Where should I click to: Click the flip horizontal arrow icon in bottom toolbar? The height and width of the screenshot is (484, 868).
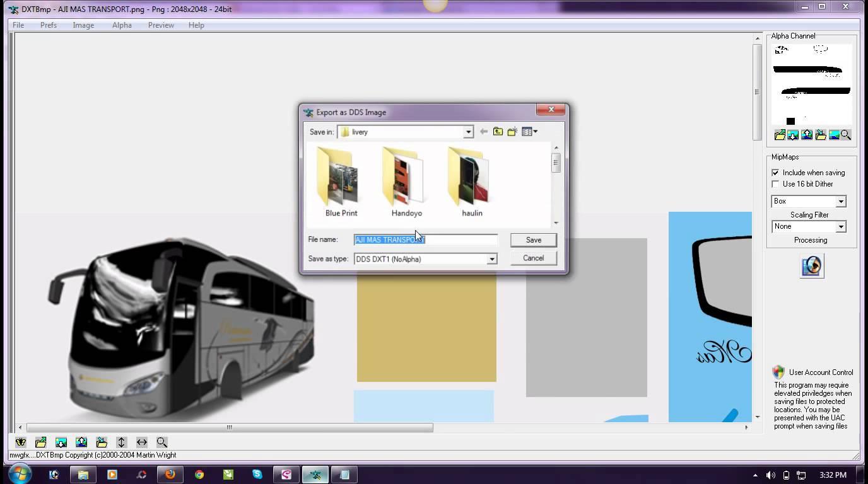[x=142, y=442]
